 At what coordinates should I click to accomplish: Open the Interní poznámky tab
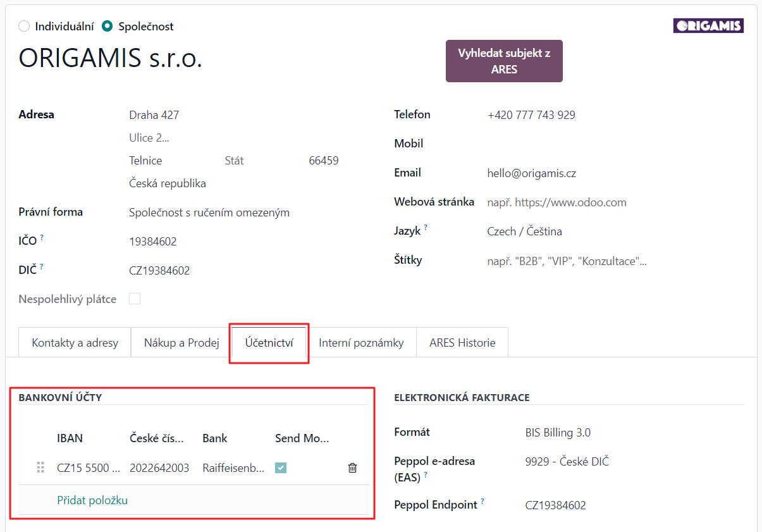pyautogui.click(x=361, y=343)
